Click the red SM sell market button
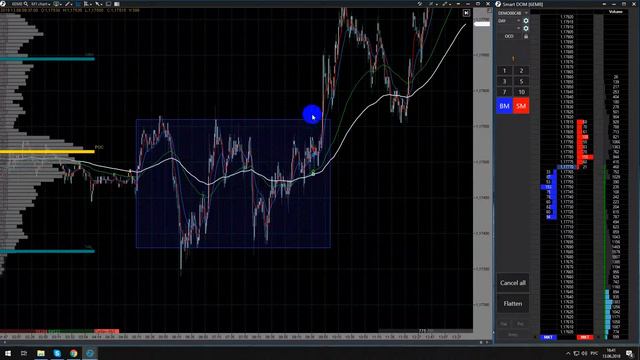The width and height of the screenshot is (640, 360). (521, 106)
